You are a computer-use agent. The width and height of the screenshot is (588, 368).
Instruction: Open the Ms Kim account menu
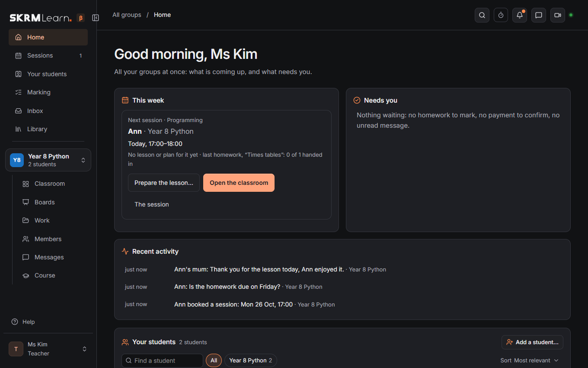tap(48, 349)
